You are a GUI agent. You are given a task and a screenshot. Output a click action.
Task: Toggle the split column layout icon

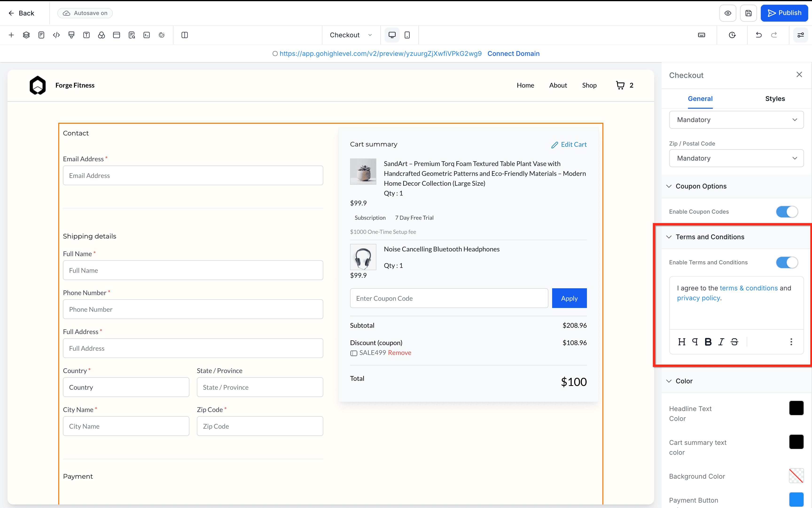pyautogui.click(x=185, y=35)
